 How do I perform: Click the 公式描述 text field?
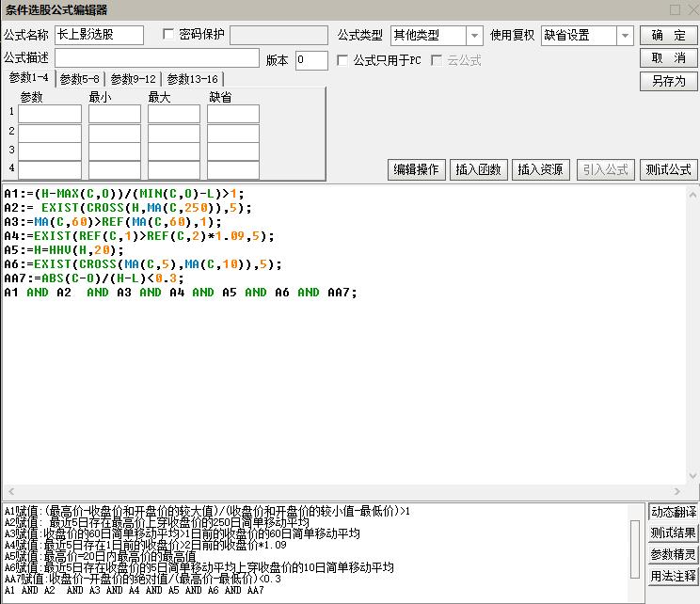(x=156, y=59)
